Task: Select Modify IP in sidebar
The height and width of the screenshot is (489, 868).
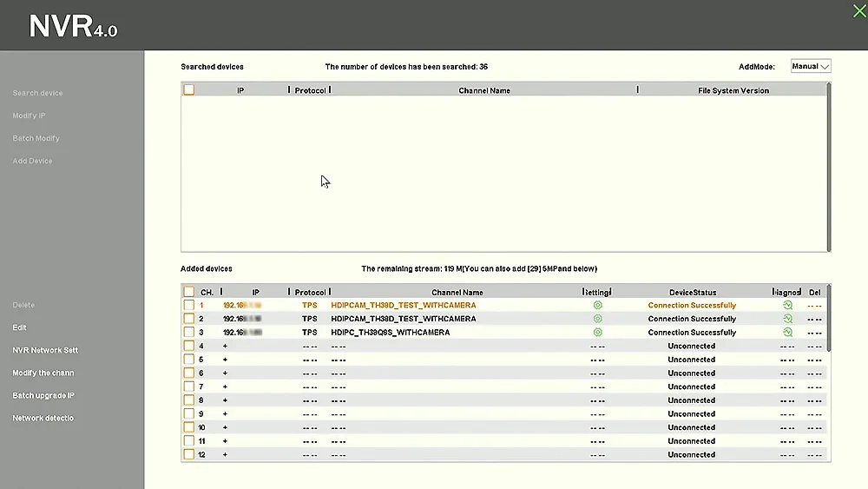Action: [x=29, y=116]
